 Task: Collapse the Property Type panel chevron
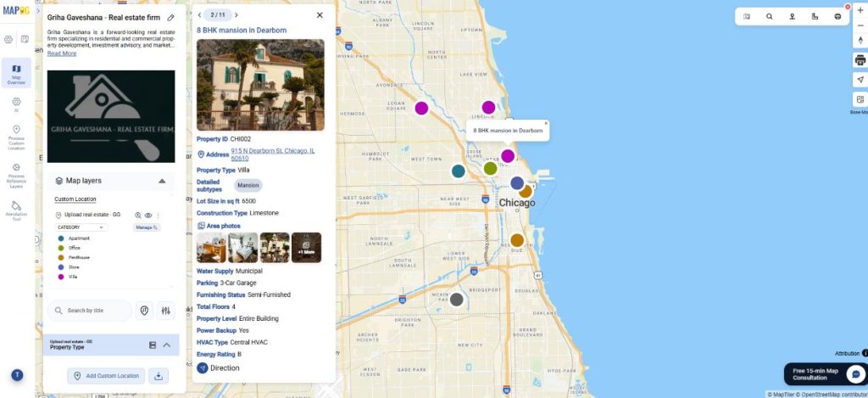coord(167,345)
